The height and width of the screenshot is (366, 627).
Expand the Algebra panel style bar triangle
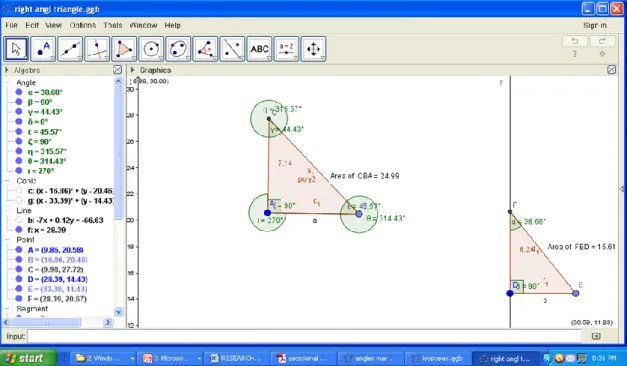tap(7, 70)
